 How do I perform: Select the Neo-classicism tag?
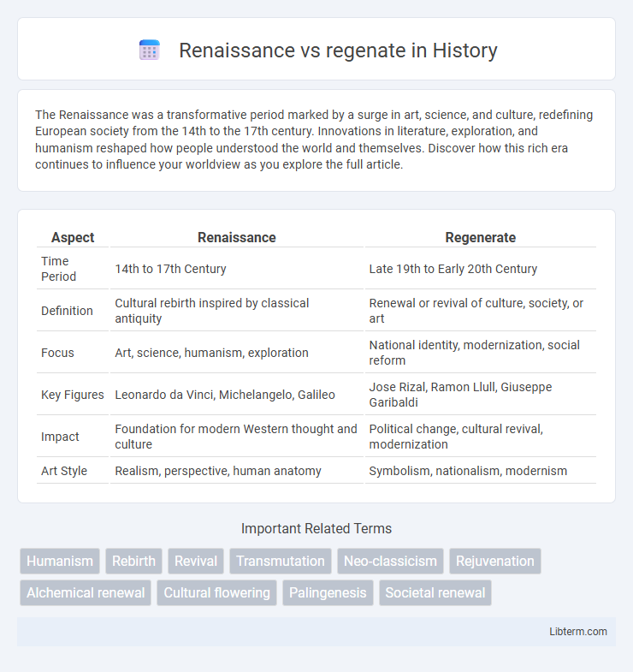pos(390,561)
